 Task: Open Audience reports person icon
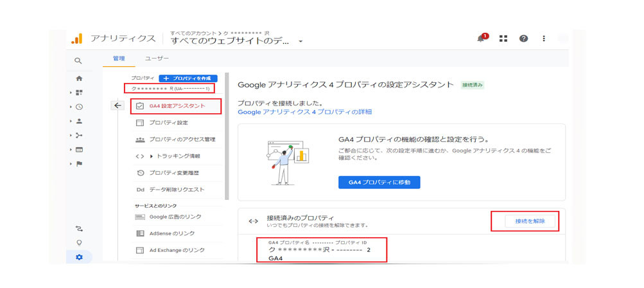[79, 122]
